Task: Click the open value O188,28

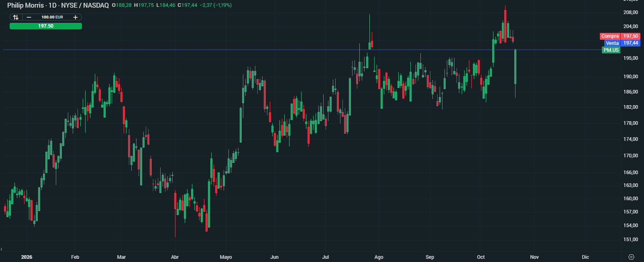Action: [x=122, y=5]
